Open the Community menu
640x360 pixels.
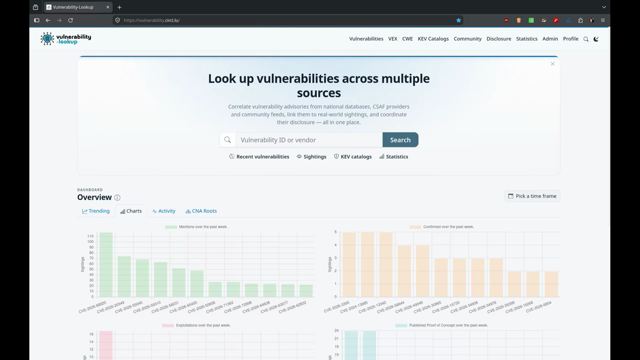467,39
